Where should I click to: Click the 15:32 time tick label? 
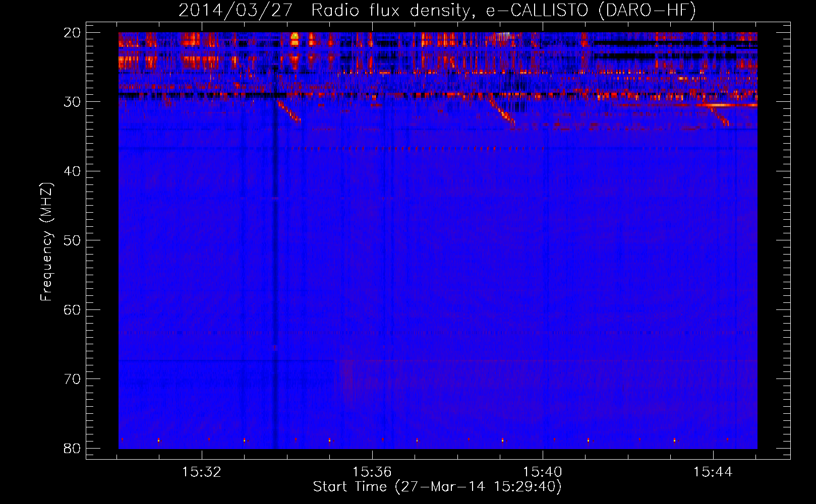coord(202,472)
